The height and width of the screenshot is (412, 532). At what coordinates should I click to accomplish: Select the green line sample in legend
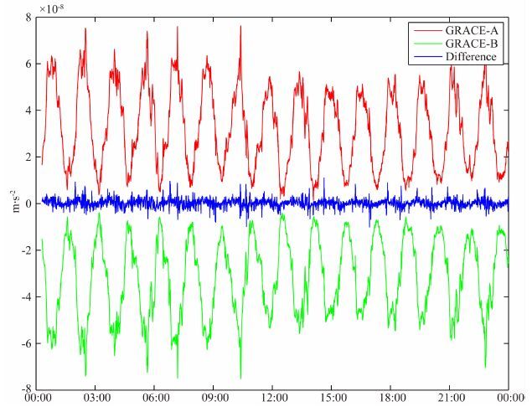point(425,44)
